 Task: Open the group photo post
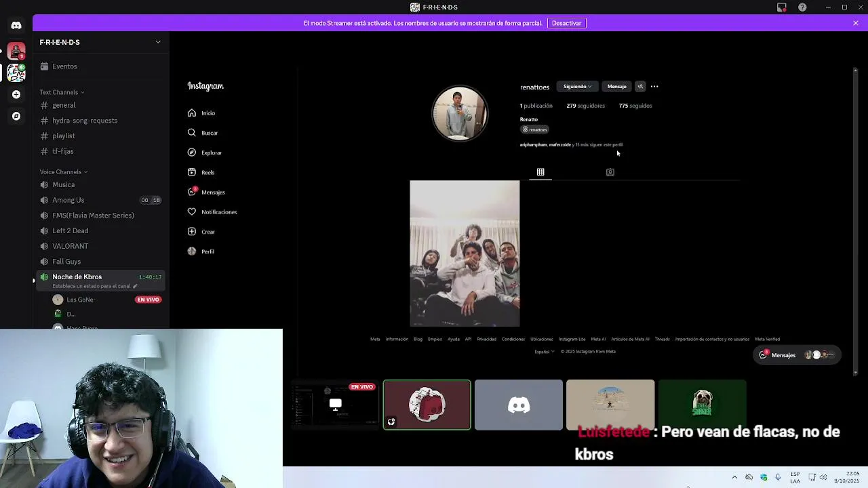pyautogui.click(x=465, y=253)
